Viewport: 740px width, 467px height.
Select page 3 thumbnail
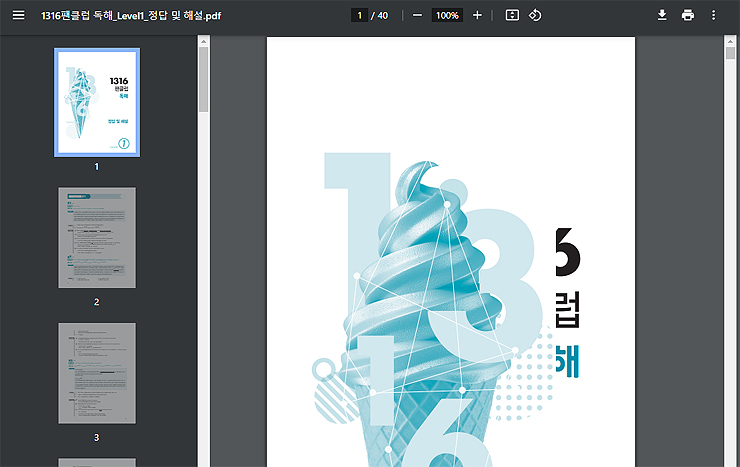[97, 373]
